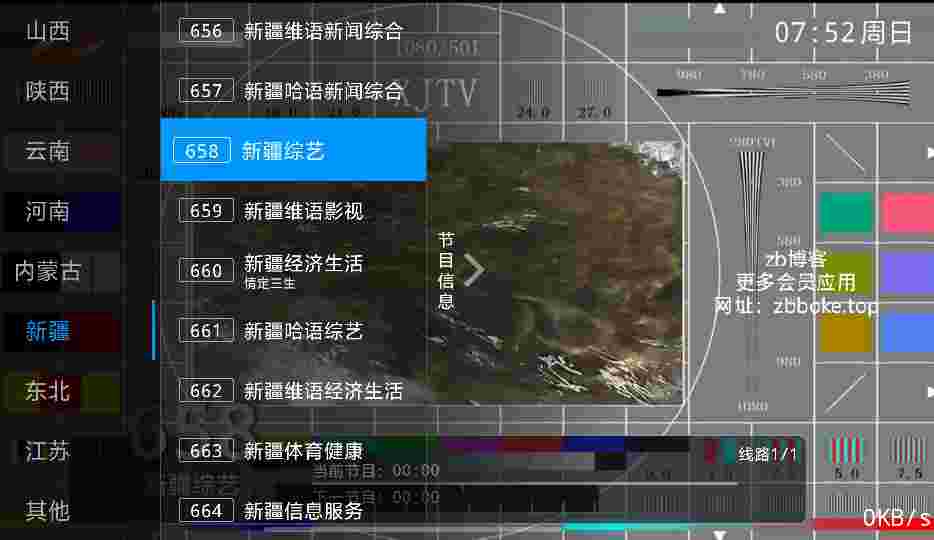Select the 其他 category

tap(48, 511)
